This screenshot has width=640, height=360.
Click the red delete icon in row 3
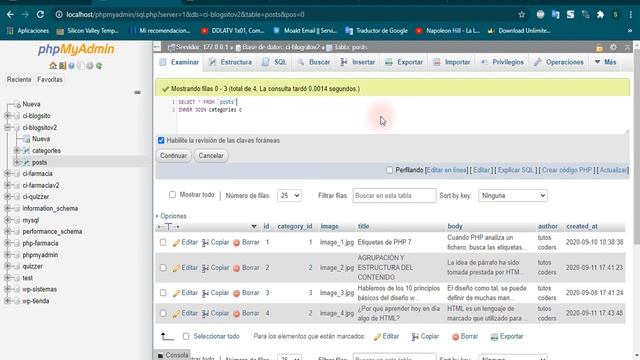236,293
